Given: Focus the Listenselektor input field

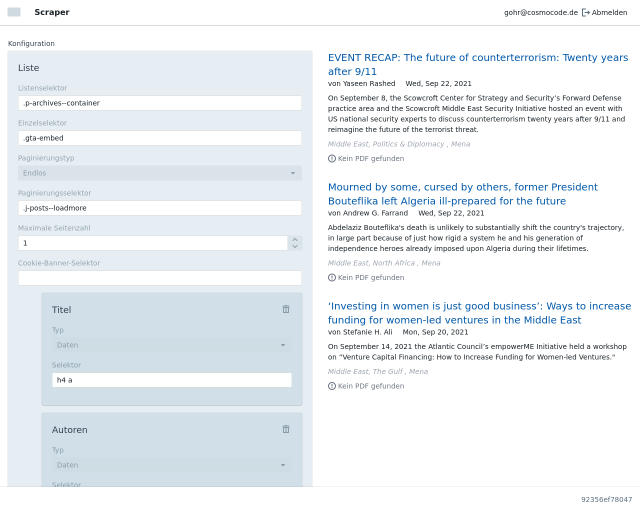Looking at the screenshot, I should (x=160, y=103).
